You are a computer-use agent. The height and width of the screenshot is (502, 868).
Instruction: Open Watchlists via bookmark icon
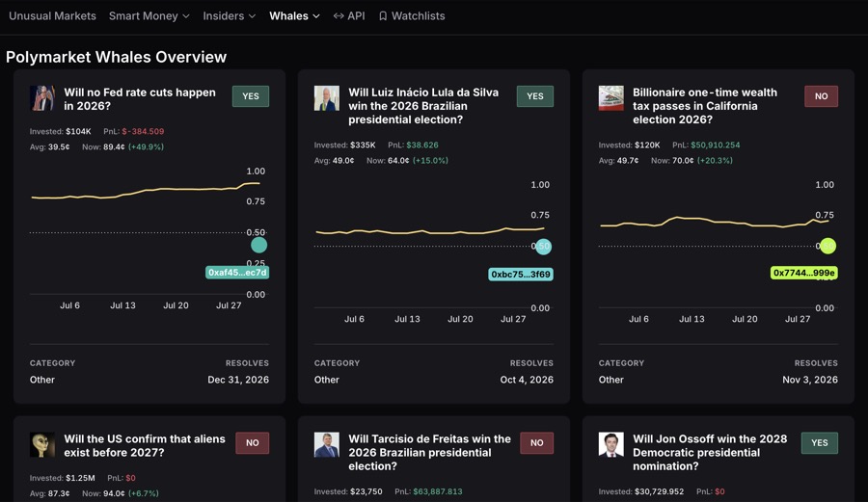coord(411,16)
